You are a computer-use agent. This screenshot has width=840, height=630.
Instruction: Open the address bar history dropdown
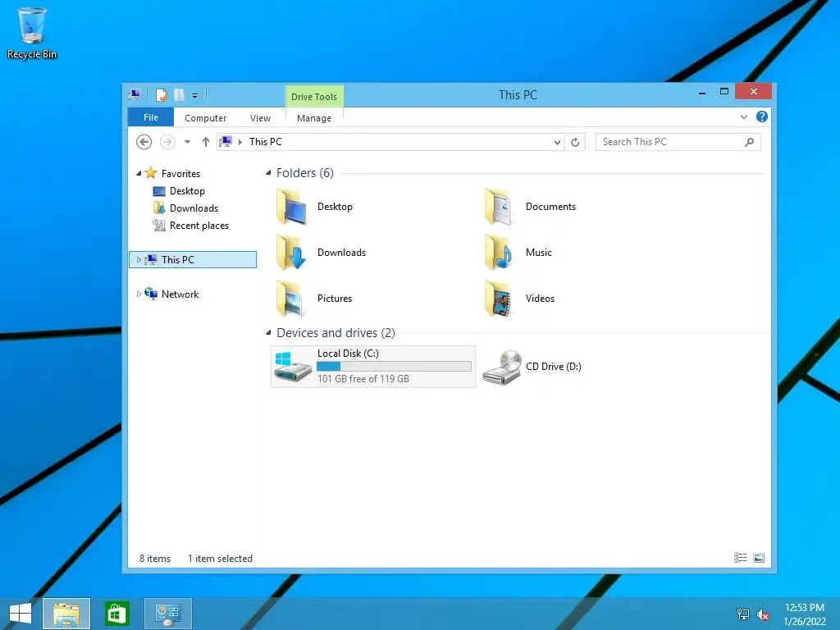coord(557,142)
